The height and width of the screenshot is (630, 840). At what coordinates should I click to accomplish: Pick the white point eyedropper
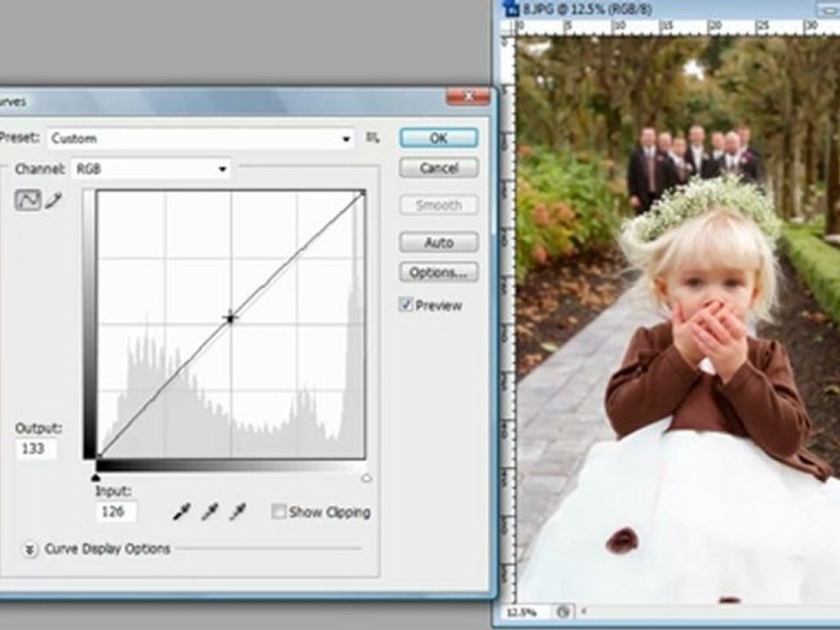[238, 512]
